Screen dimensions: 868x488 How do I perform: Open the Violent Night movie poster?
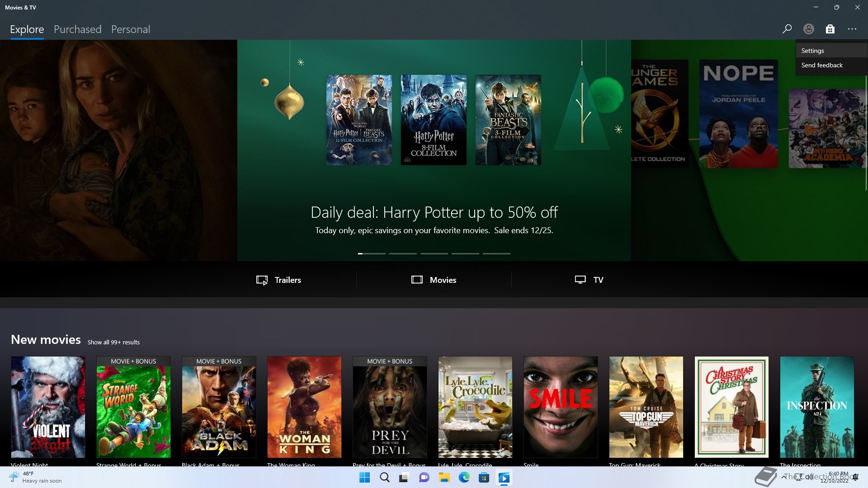[48, 407]
